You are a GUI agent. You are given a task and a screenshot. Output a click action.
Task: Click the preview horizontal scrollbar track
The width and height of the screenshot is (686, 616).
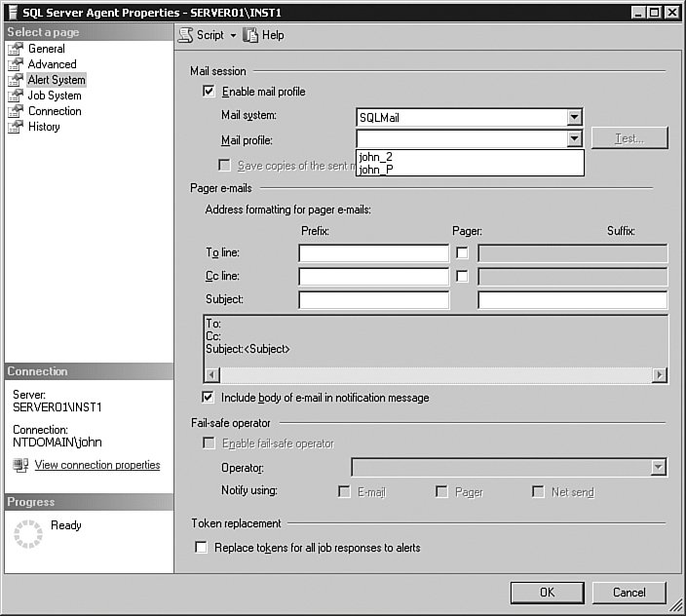[x=436, y=374]
